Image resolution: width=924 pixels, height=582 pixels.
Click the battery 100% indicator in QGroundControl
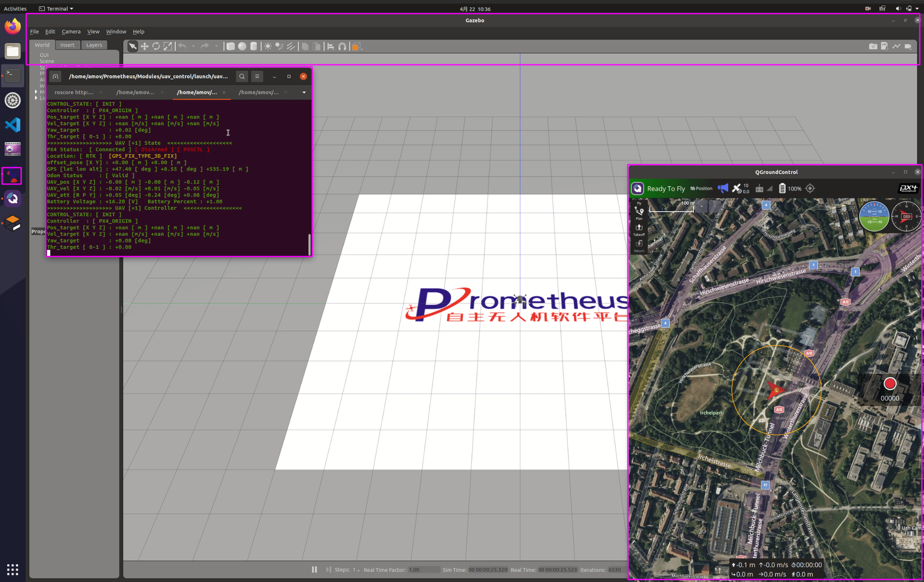(x=790, y=188)
